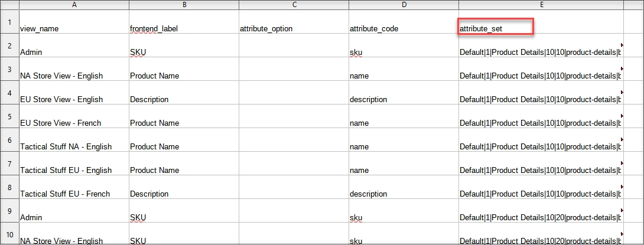
Task: Select SKU label in row 2
Action: pos(184,45)
